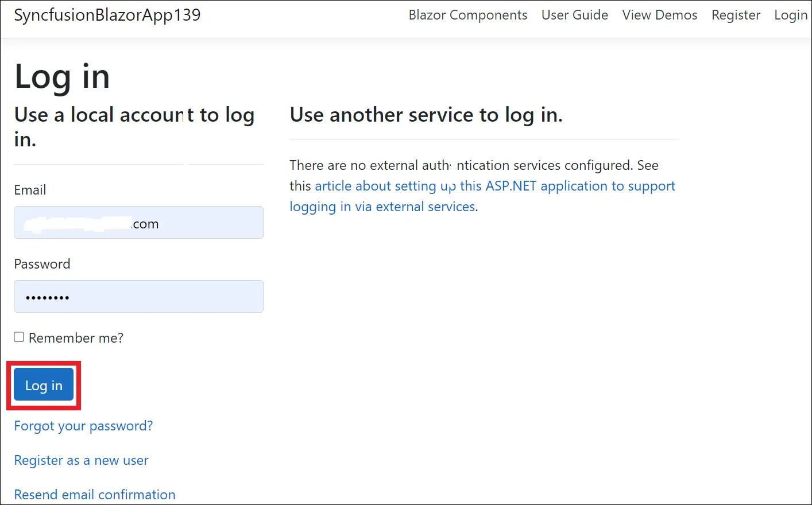812x505 pixels.
Task: Enable the Remember me checkbox
Action: [x=19, y=336]
